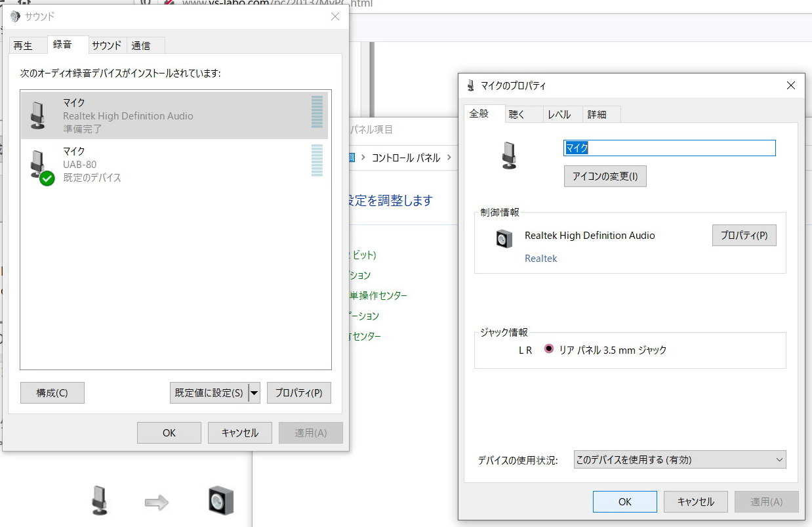The width and height of the screenshot is (812, 527).
Task: Go to the 詳細 (Advanced) tab
Action: (x=597, y=114)
